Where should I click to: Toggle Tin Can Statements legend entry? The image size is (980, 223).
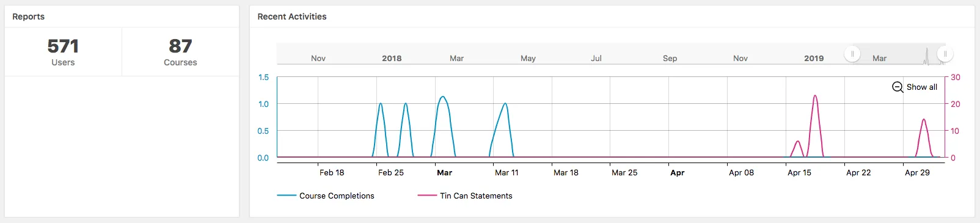coord(465,196)
